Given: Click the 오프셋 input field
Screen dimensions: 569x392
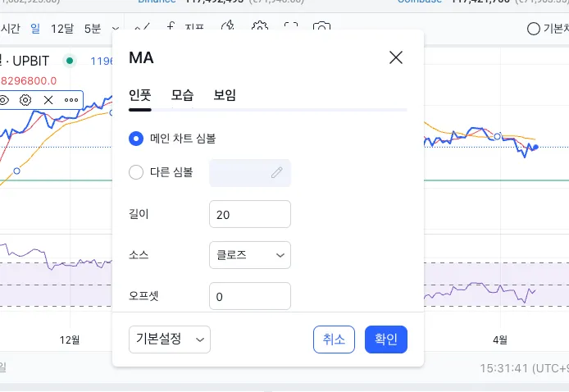Looking at the screenshot, I should [250, 296].
